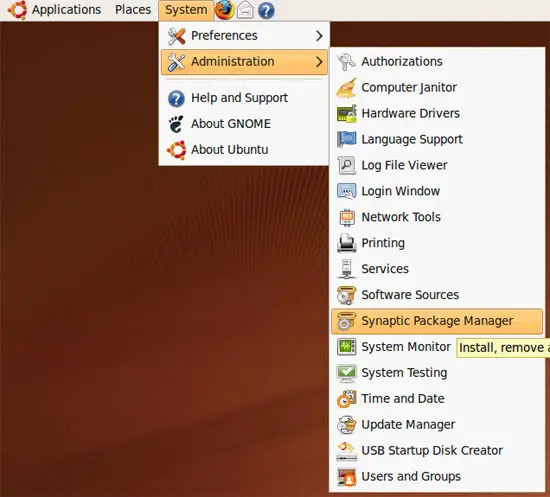
Task: Click the Synaptic Package Manager icon
Action: point(346,321)
